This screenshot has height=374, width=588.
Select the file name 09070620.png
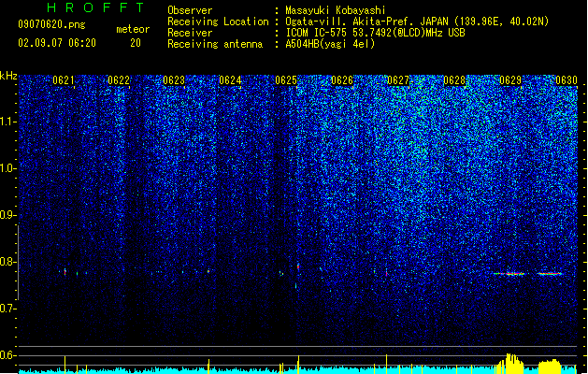click(51, 24)
